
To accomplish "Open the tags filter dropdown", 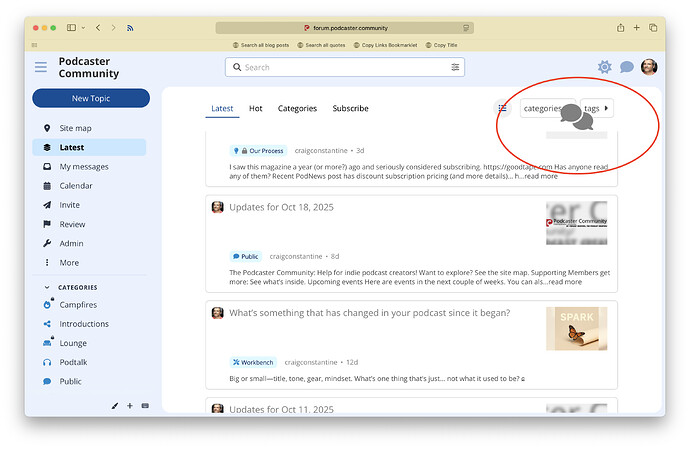I will (597, 108).
